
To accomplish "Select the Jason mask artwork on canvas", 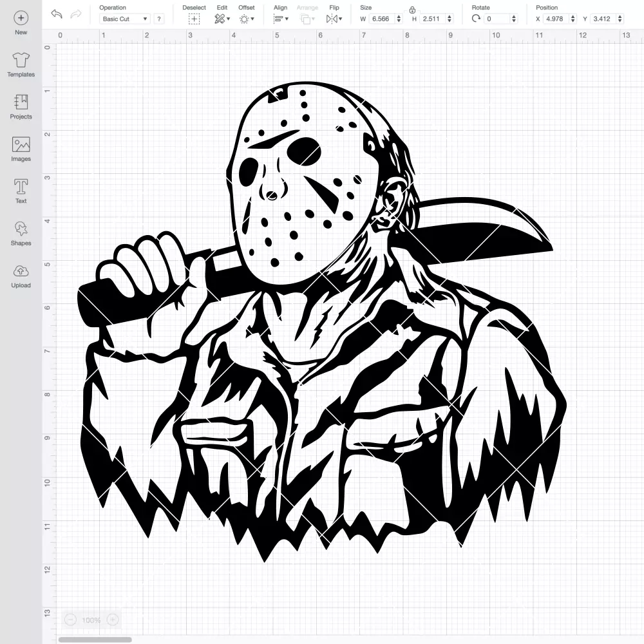I will click(x=323, y=321).
